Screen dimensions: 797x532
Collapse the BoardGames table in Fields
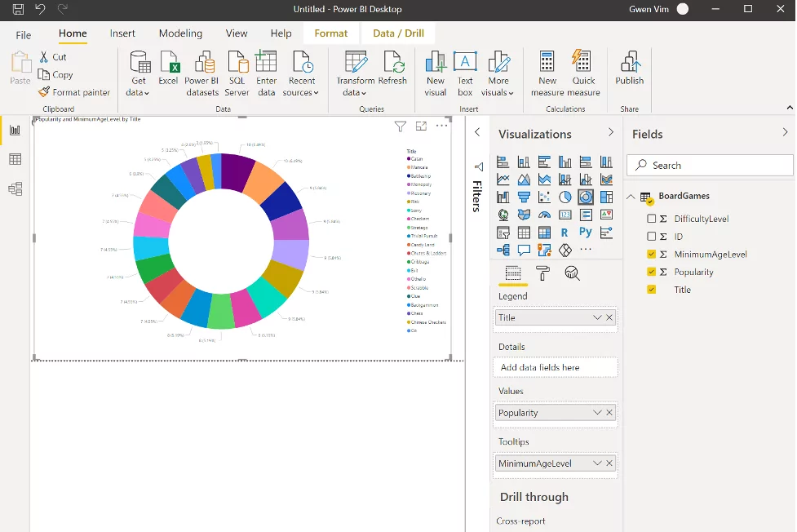click(x=631, y=197)
